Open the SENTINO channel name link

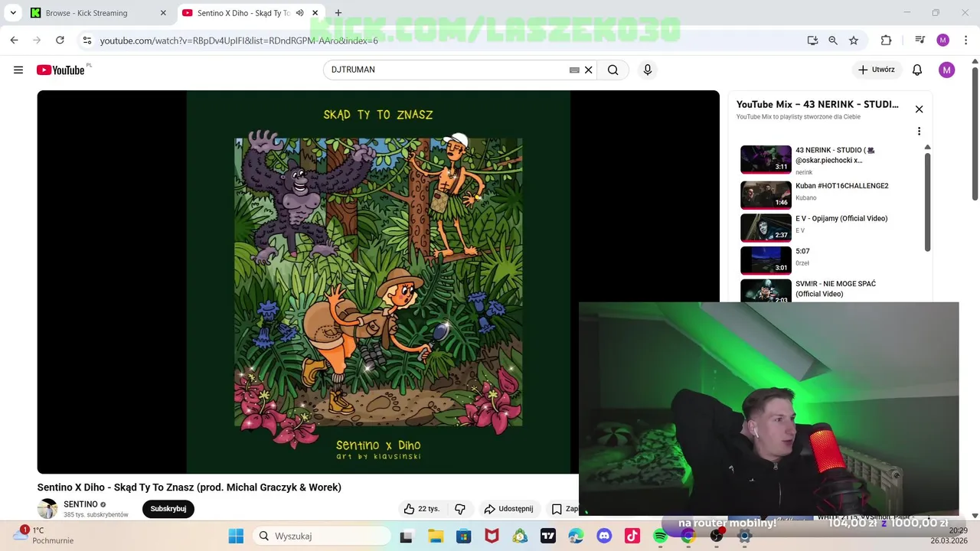(80, 504)
